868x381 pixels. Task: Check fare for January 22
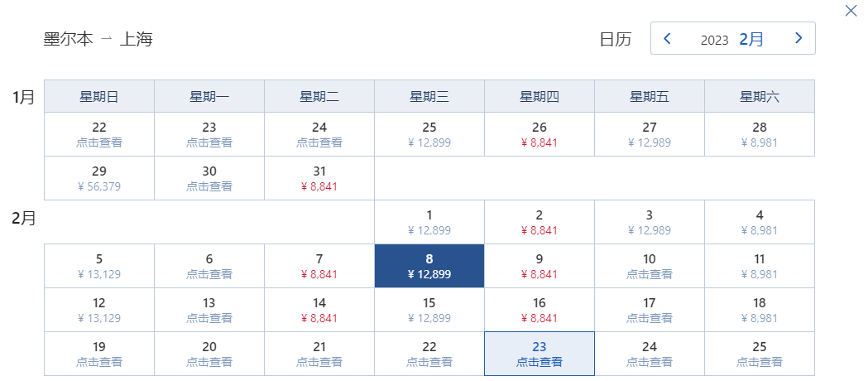click(99, 134)
